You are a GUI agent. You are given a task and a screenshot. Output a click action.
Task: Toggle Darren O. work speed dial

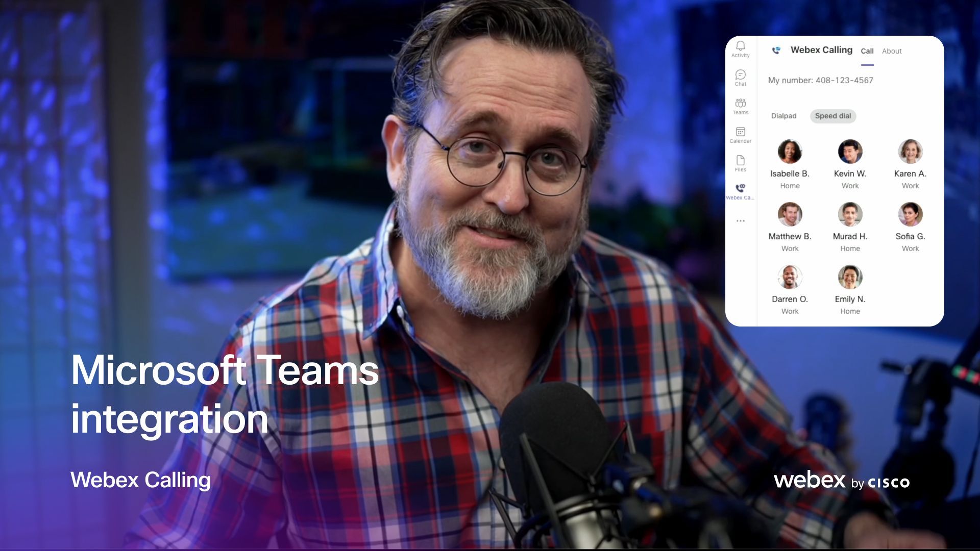pyautogui.click(x=790, y=289)
